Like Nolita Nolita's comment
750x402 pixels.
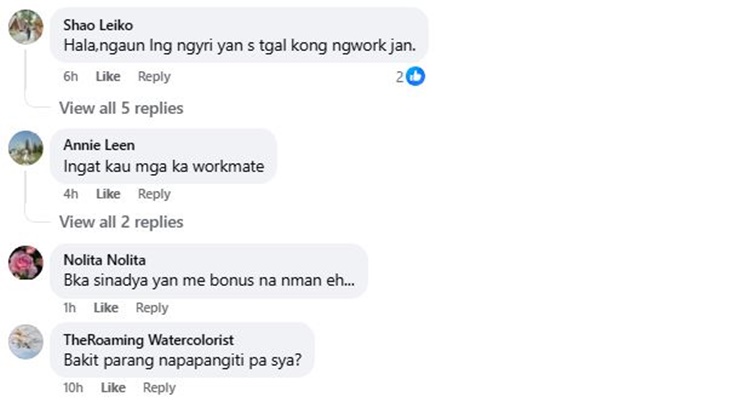pyautogui.click(x=106, y=308)
